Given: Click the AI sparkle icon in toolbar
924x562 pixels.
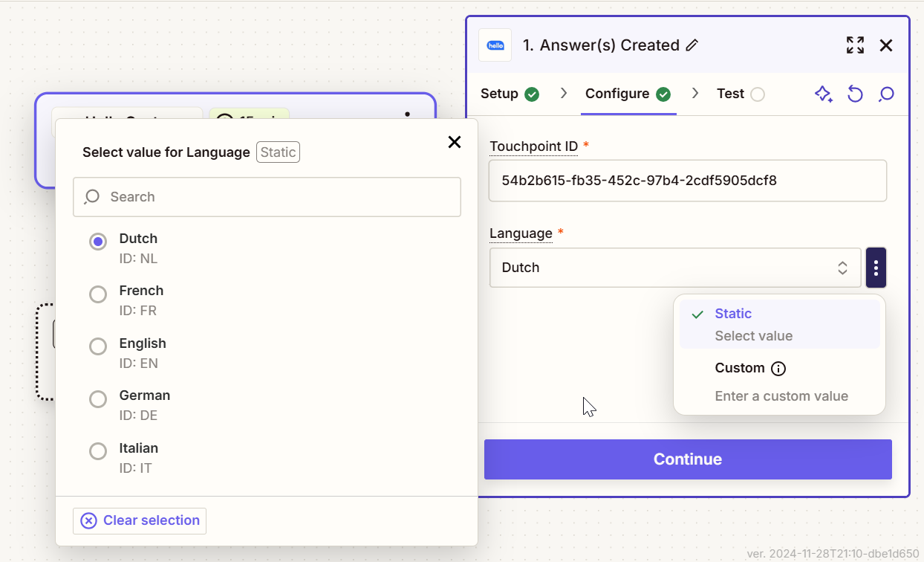Looking at the screenshot, I should [x=823, y=94].
